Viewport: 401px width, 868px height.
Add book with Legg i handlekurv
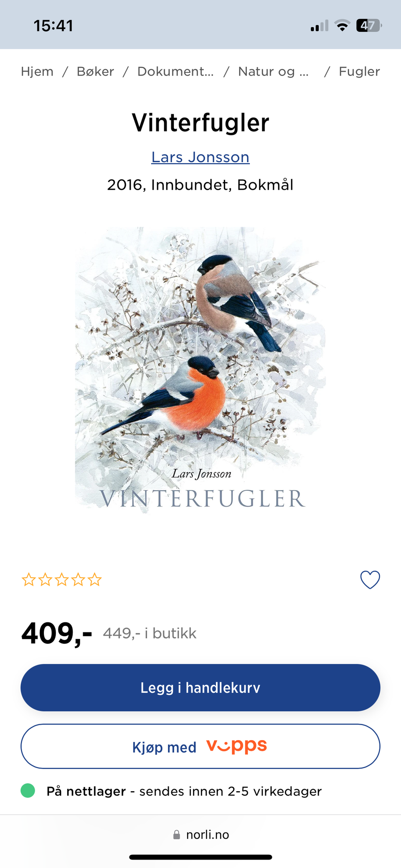click(200, 688)
